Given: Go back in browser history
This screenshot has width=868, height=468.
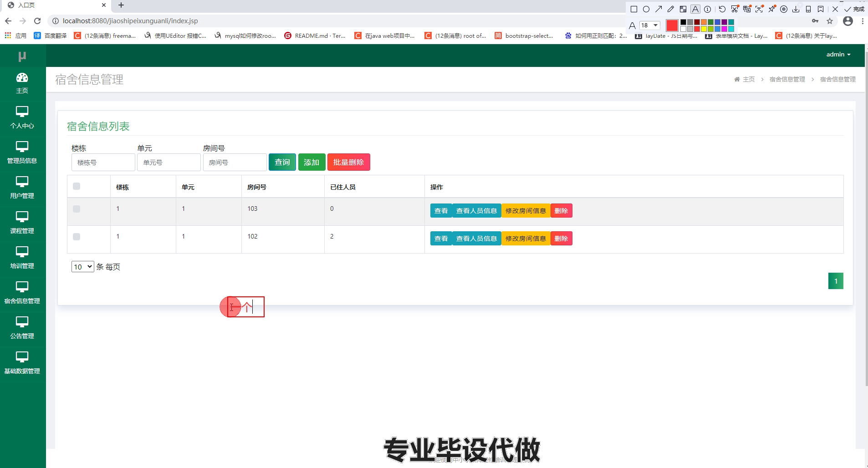Looking at the screenshot, I should tap(8, 21).
